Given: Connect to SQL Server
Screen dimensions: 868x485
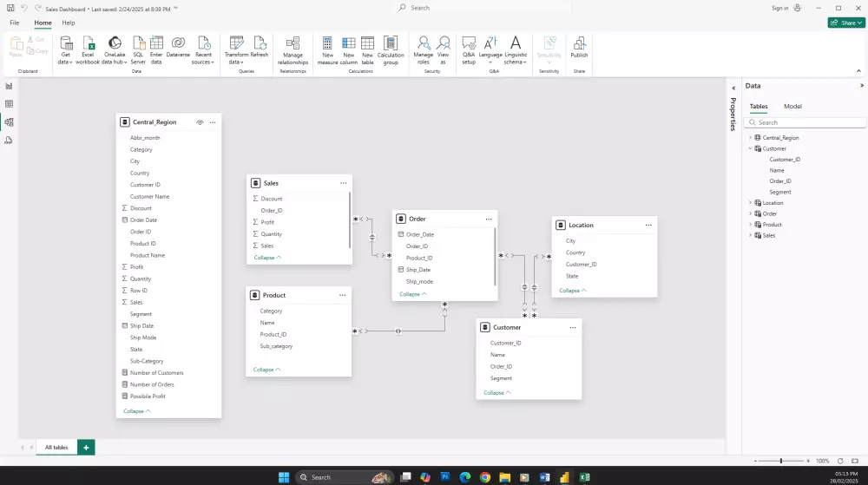Looking at the screenshot, I should [x=138, y=50].
